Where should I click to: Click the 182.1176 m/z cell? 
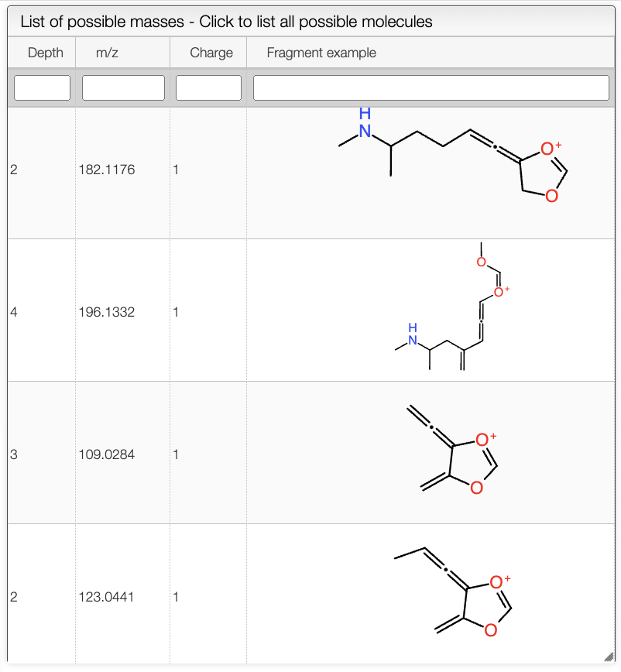coord(107,170)
